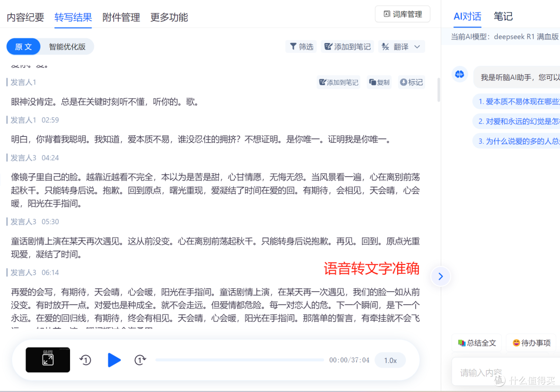Collapse the side panel with arrow button
Screen dimensions: 560x392
440,276
